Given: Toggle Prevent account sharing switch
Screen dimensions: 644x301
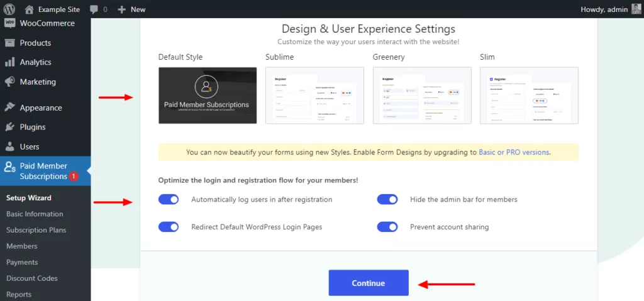Looking at the screenshot, I should coord(387,227).
